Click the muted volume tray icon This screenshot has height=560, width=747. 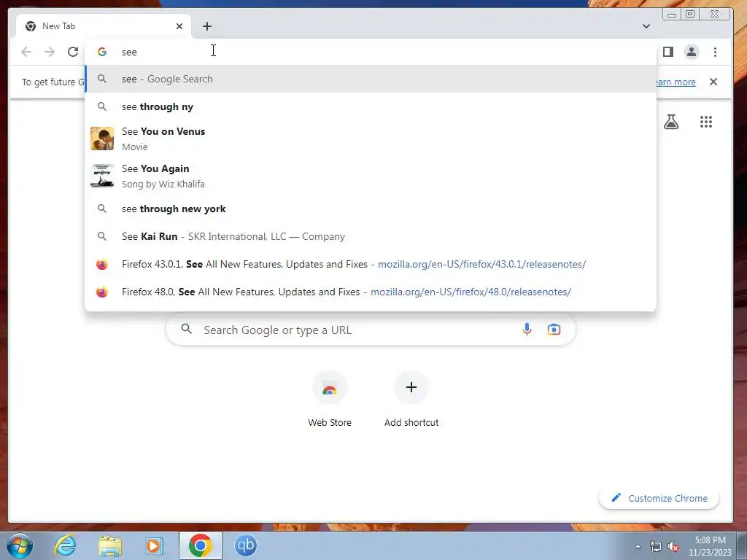pyautogui.click(x=673, y=547)
